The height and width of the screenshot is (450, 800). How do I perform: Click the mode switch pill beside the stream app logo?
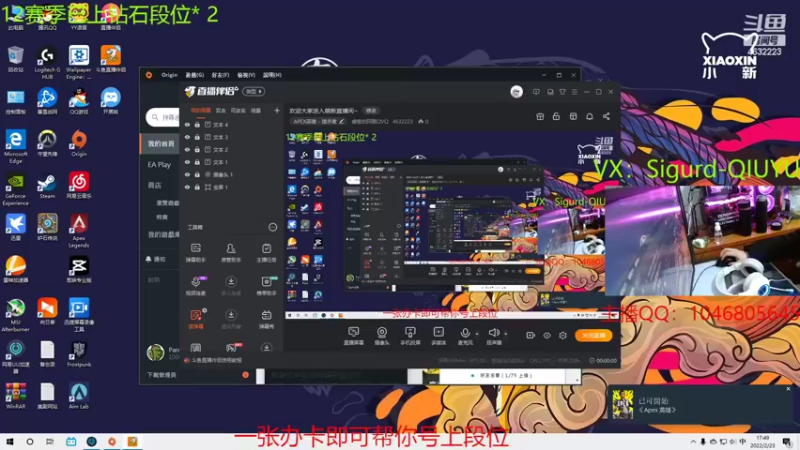254,91
